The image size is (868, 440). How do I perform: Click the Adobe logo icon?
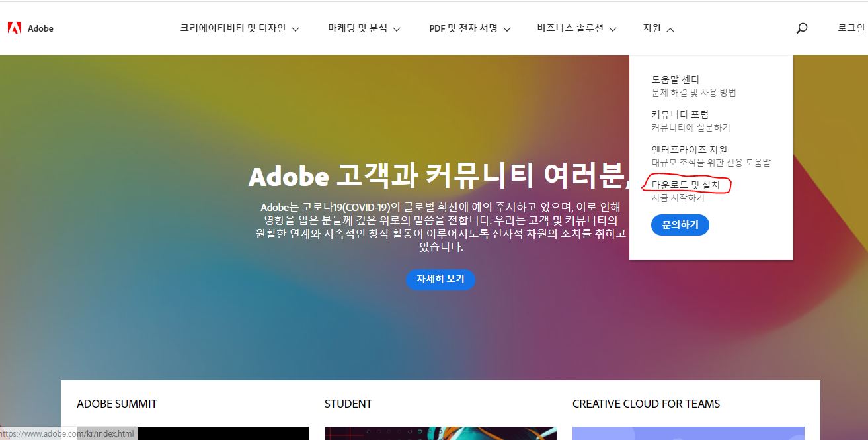click(x=15, y=28)
